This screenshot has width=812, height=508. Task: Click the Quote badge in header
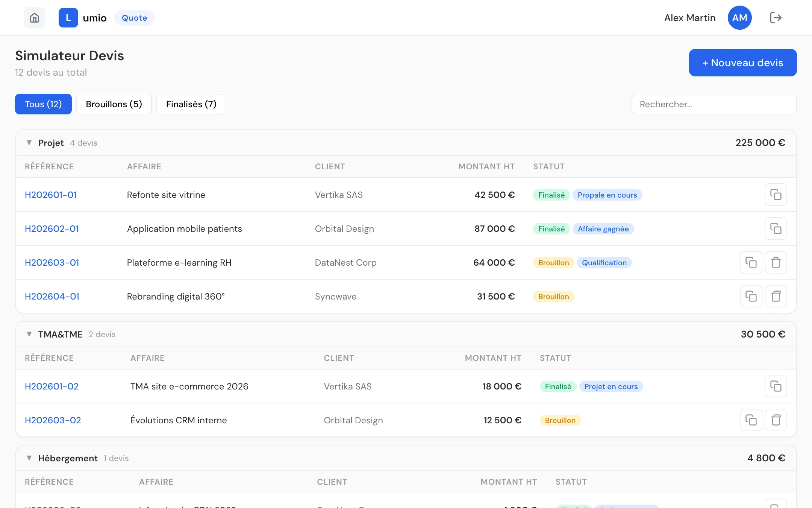[134, 18]
